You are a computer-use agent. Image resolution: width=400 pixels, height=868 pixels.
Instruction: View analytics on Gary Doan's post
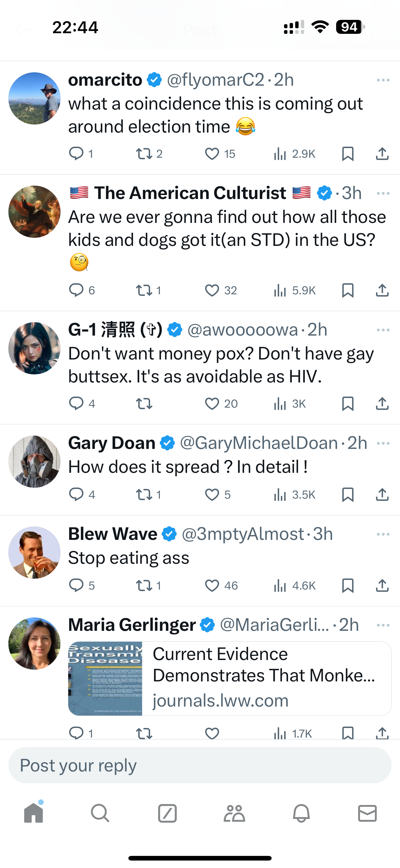[x=280, y=495]
